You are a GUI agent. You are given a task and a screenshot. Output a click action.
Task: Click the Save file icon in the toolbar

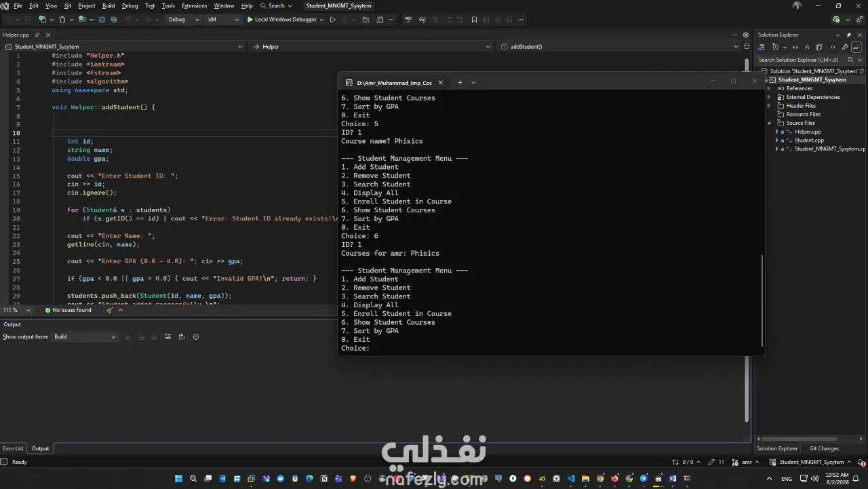click(102, 20)
